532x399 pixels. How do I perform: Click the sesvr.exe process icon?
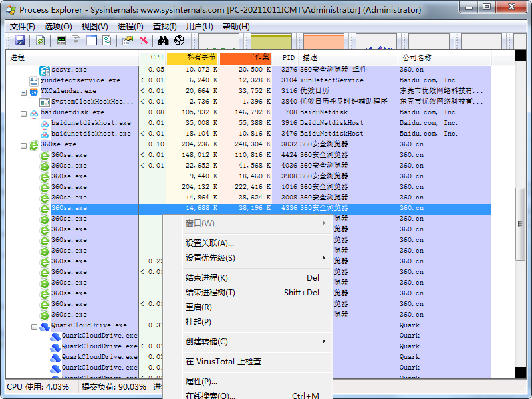coord(45,70)
